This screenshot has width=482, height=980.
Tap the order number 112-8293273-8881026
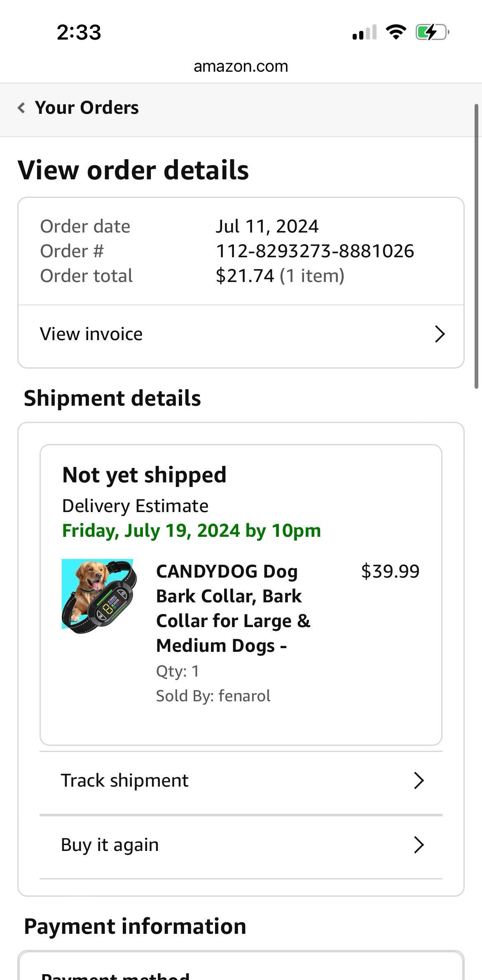click(x=315, y=251)
